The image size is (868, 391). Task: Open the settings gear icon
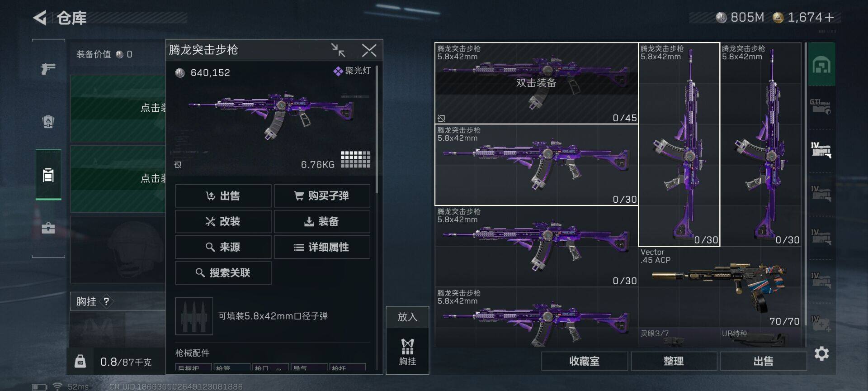pyautogui.click(x=821, y=353)
